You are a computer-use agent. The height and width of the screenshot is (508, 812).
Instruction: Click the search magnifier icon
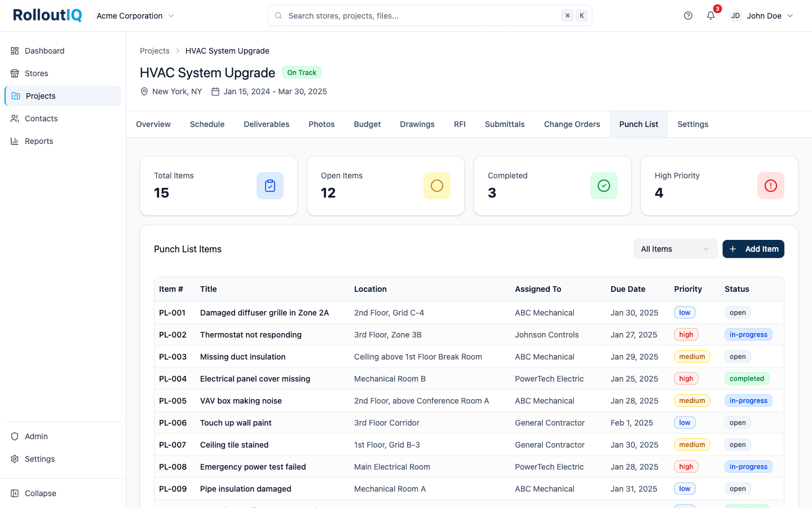coord(279,16)
